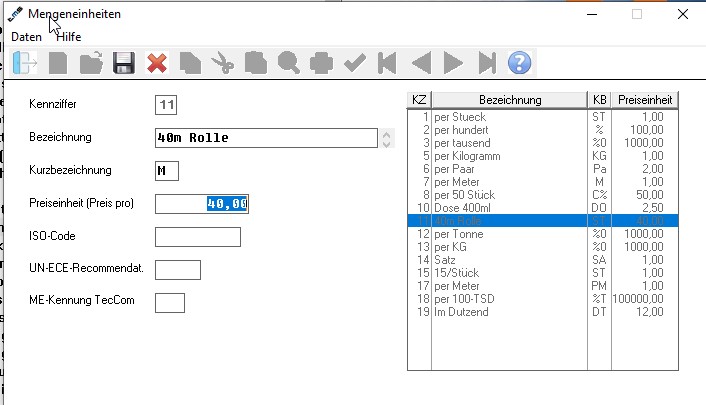Select the per Paar row
This screenshot has width=706, height=405.
[543, 169]
